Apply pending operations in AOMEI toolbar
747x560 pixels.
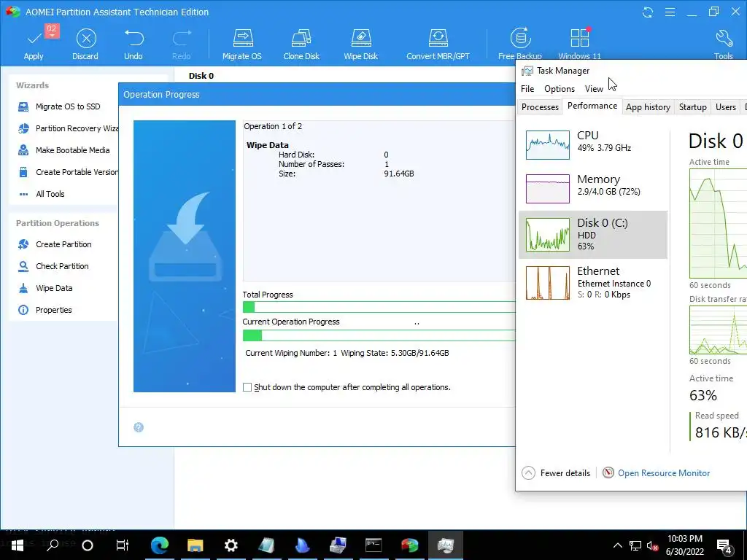[34, 44]
